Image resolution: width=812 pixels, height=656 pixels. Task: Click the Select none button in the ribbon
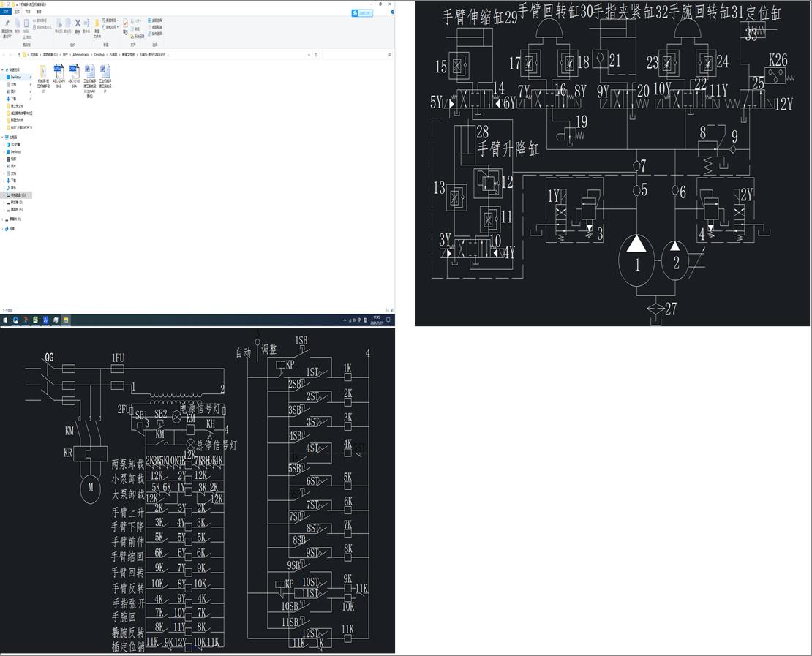[x=155, y=27]
